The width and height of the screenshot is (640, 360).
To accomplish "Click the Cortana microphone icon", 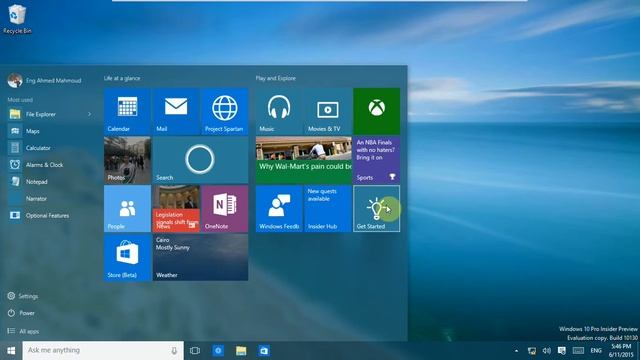I will 174,351.
